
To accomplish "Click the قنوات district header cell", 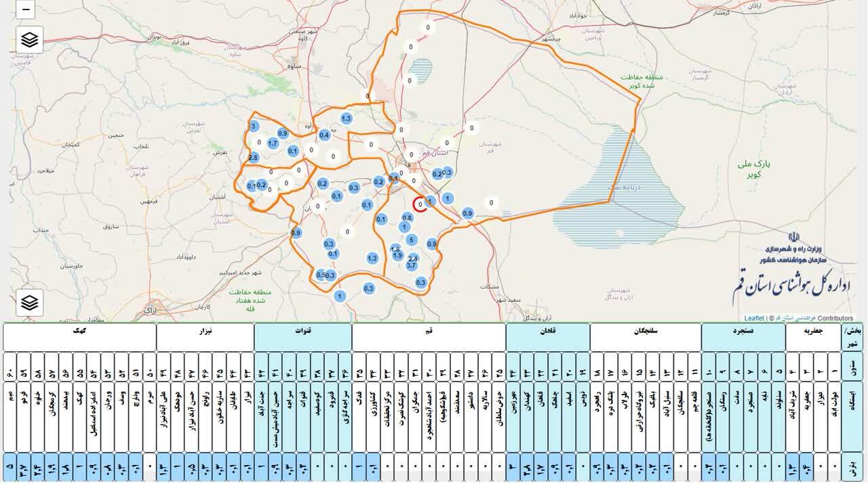I will (303, 330).
